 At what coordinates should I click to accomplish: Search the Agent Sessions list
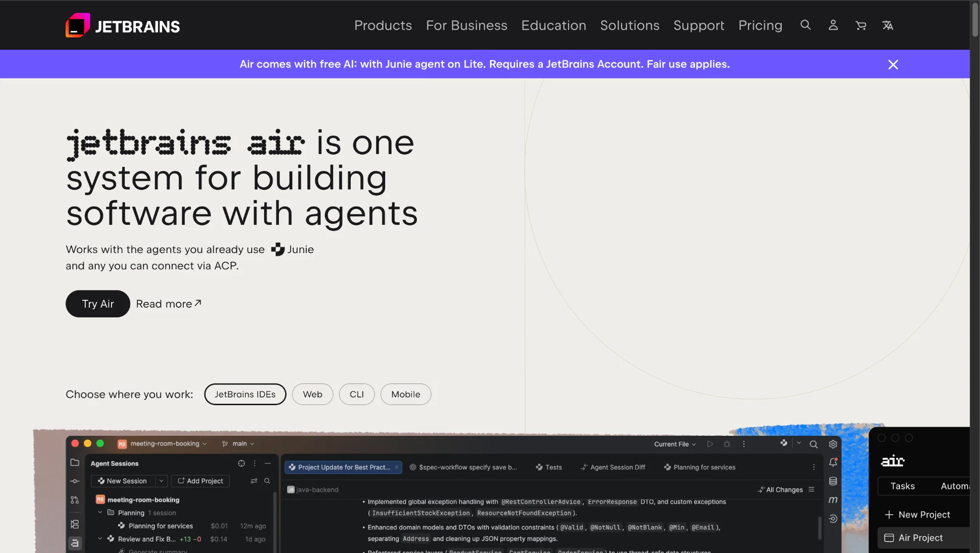[267, 481]
